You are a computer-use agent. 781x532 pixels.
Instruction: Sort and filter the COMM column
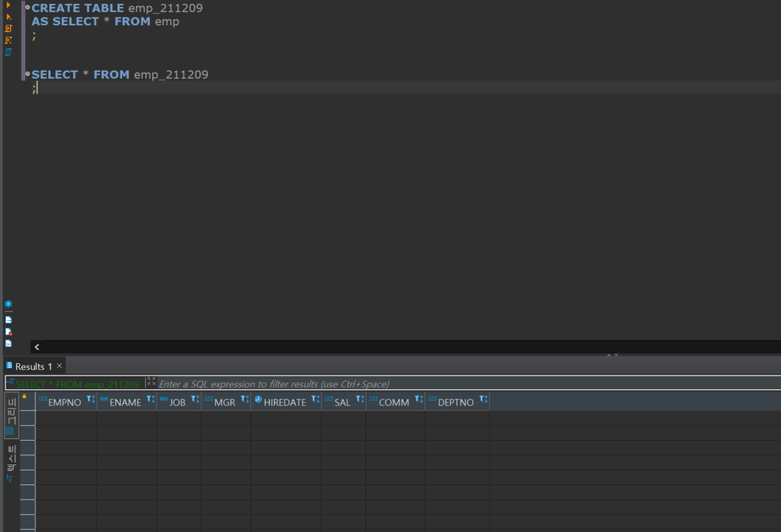(x=419, y=399)
